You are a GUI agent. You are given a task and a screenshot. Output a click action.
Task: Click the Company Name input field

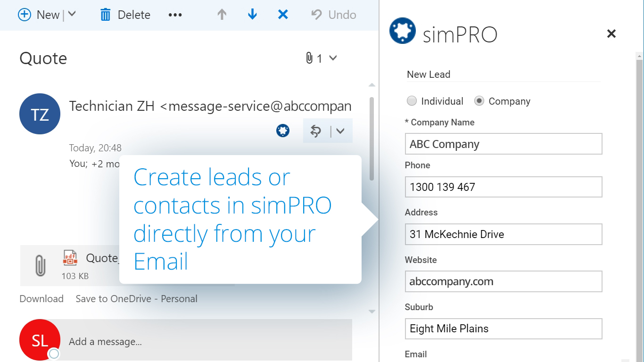pos(504,144)
